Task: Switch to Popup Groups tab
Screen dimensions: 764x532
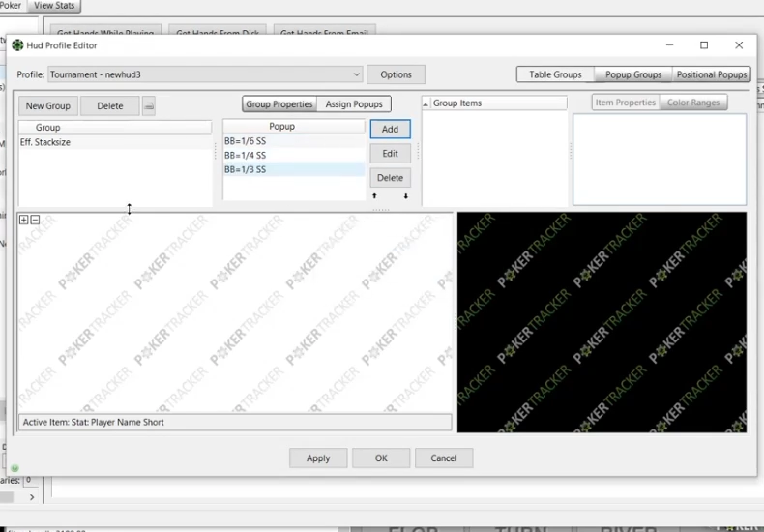Action: pyautogui.click(x=632, y=74)
